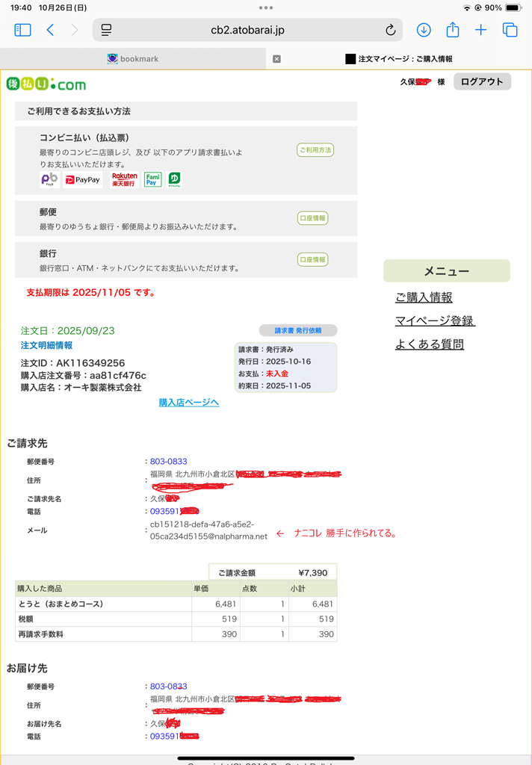Click the 未入金 payment status
Image resolution: width=532 pixels, height=765 pixels.
click(x=276, y=374)
